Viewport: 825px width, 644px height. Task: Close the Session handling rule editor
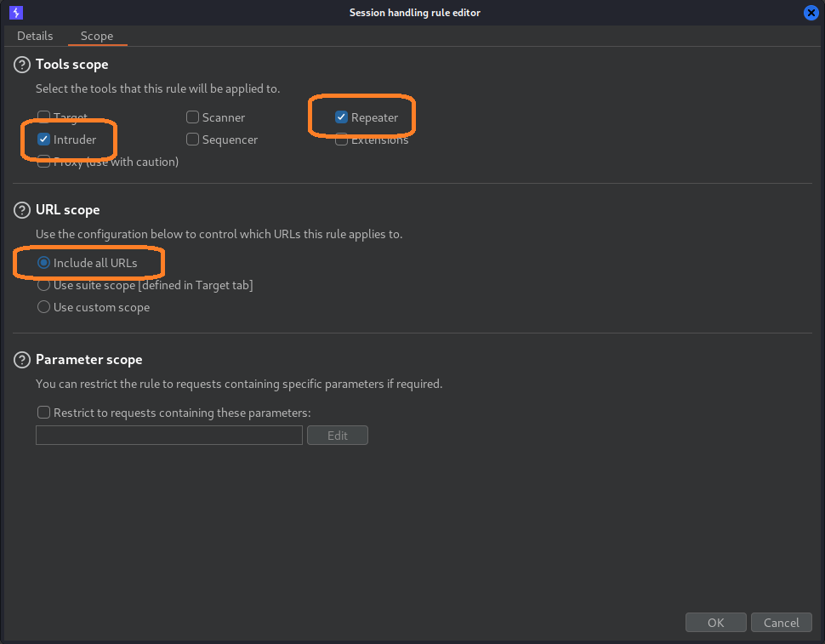click(811, 13)
